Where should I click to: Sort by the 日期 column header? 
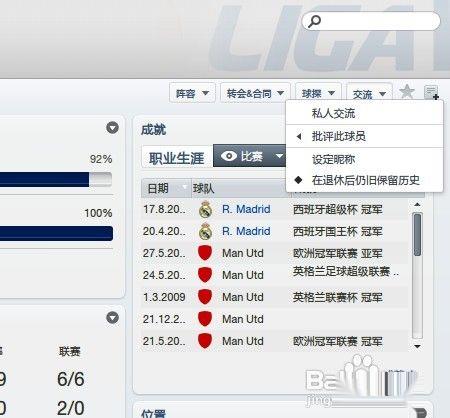166,188
